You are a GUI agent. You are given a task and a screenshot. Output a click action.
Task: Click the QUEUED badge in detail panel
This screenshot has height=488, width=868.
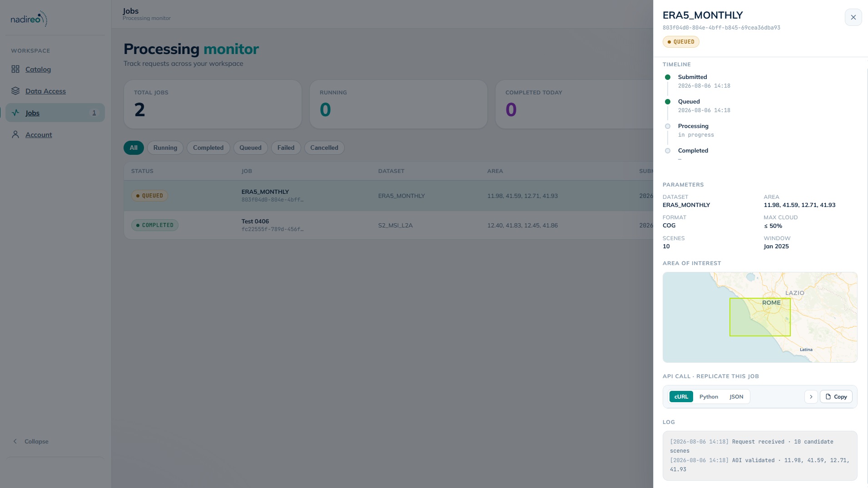(681, 42)
